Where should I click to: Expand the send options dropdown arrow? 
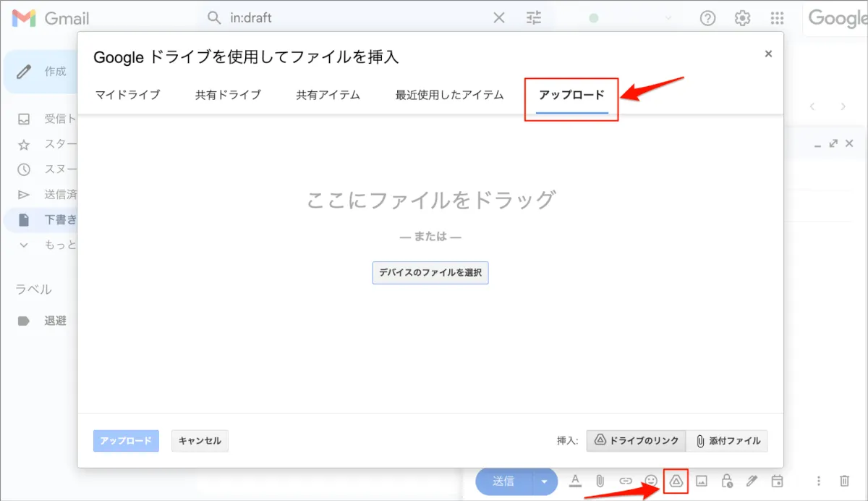pos(545,481)
